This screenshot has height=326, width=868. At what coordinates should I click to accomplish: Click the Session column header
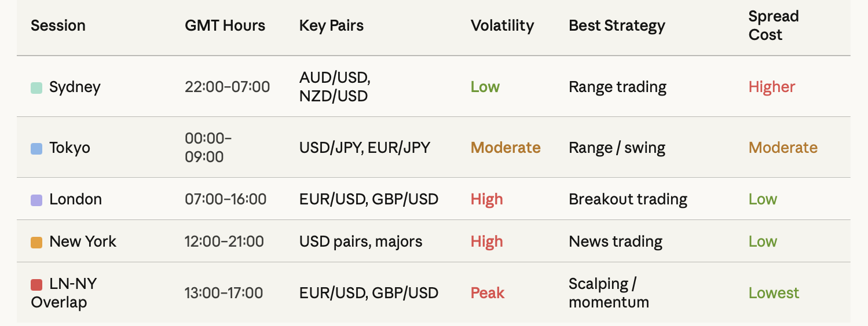(58, 25)
